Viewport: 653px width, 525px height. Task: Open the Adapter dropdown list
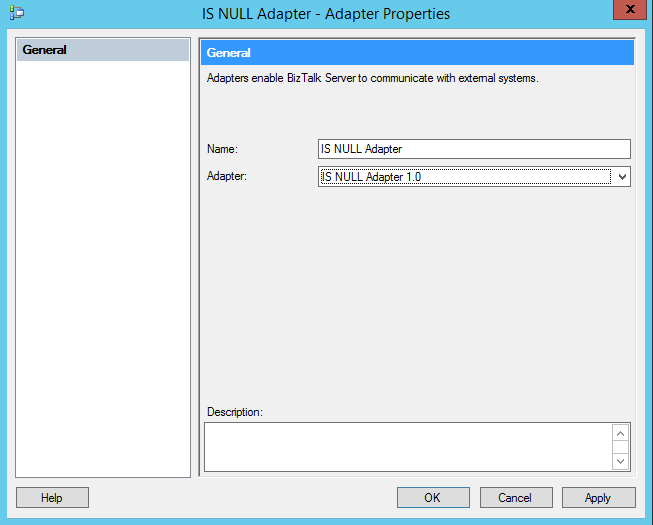tap(474, 177)
